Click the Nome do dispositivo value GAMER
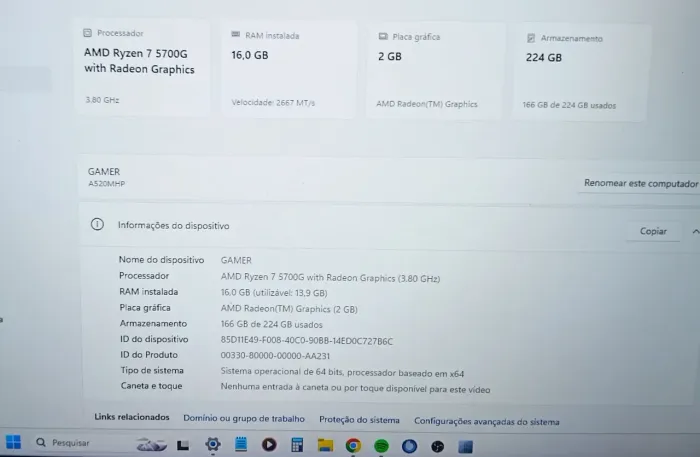Screen dimensions: 700x457 [x=236, y=260]
